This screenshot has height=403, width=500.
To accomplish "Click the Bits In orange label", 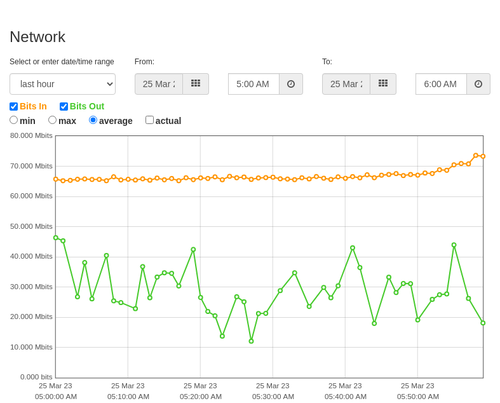I will (33, 106).
